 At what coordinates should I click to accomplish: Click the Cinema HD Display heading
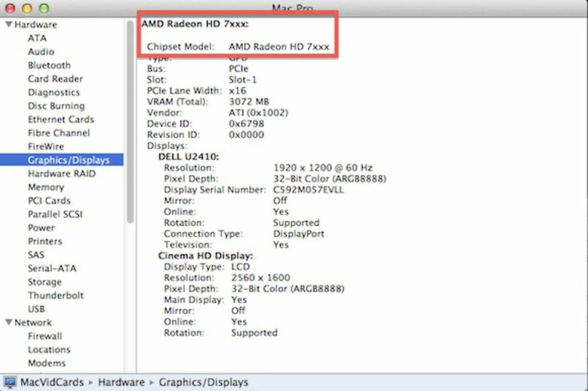click(x=205, y=256)
